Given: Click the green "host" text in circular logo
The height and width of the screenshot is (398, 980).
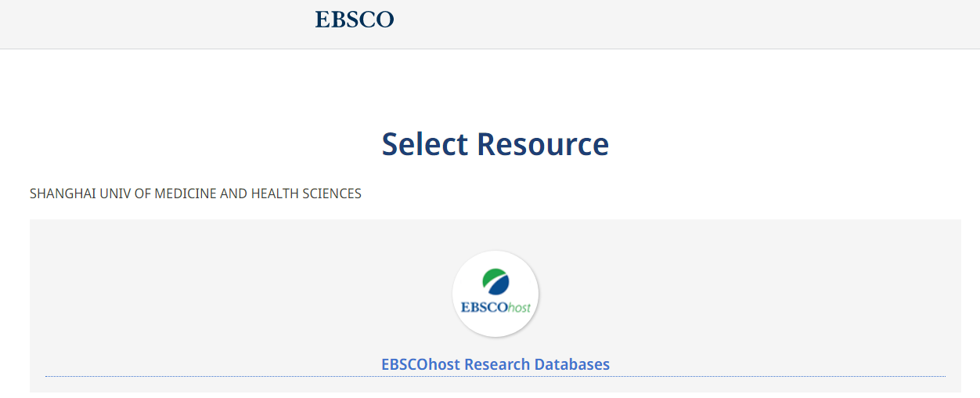Looking at the screenshot, I should [x=520, y=307].
